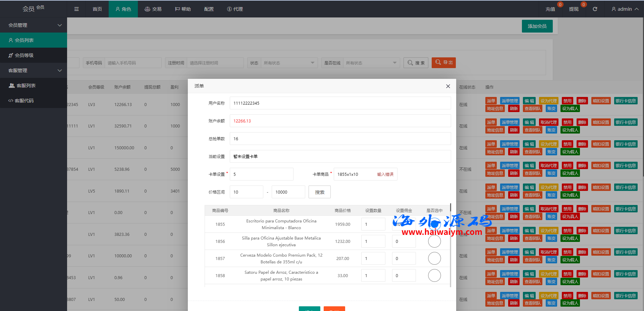Click the 添加会员 add member button
The width and height of the screenshot is (644, 311).
coord(537,26)
